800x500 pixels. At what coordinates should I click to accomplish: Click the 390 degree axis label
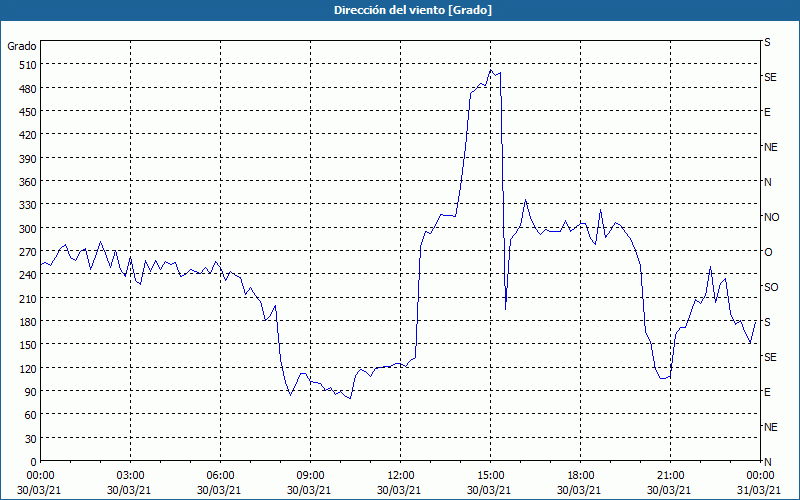(28, 159)
